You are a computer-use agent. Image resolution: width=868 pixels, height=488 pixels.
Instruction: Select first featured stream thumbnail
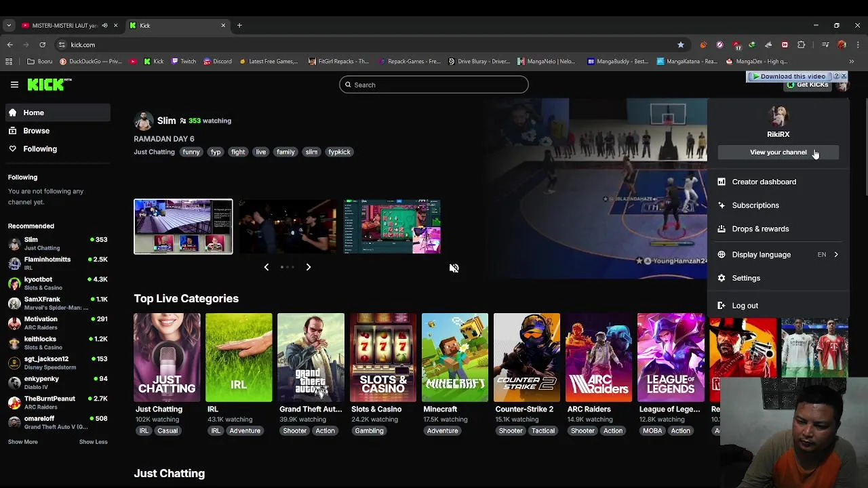183,226
